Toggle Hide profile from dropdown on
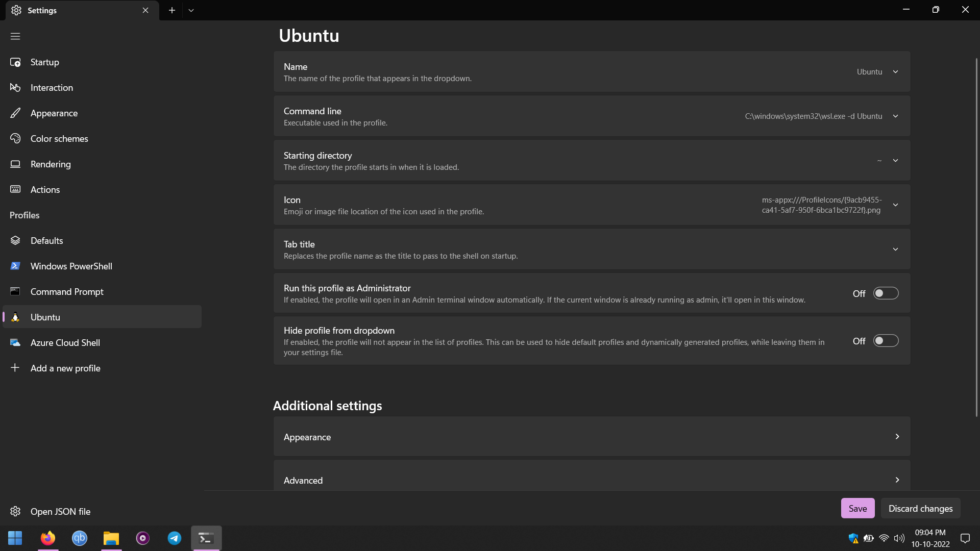 pyautogui.click(x=886, y=341)
